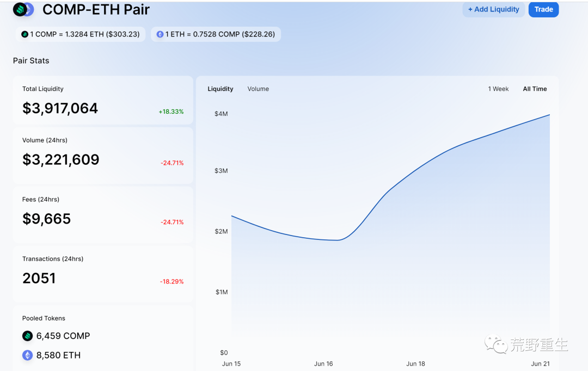Viewport: 588px width, 371px height.
Task: Click the -24.71% change in Fees card
Action: pos(172,222)
